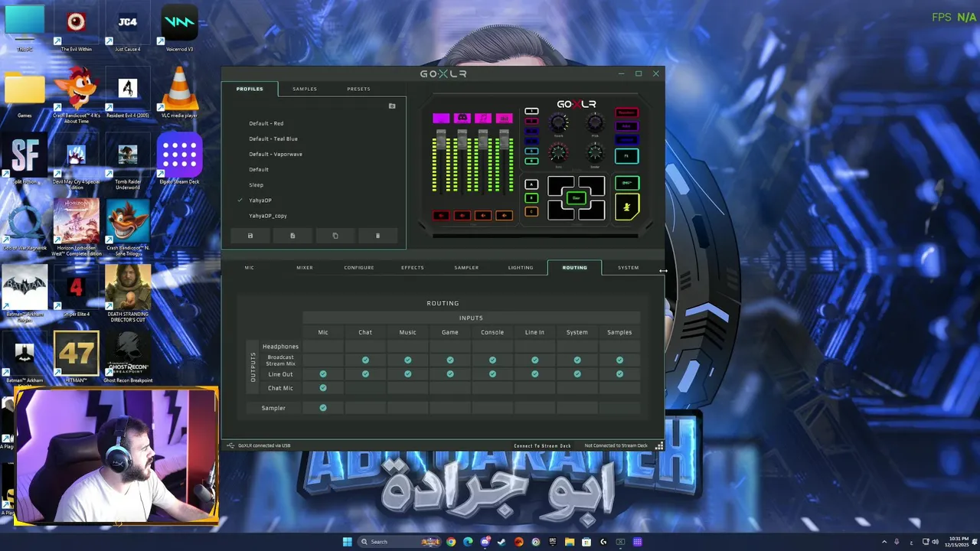Click the music note channel icon above the third fader

coord(483,118)
